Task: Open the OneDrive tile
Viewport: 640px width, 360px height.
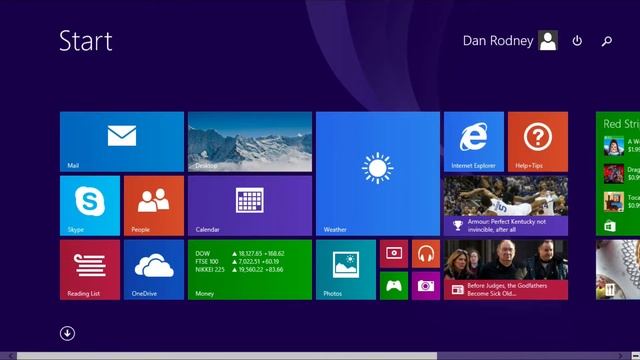Action: 154,270
